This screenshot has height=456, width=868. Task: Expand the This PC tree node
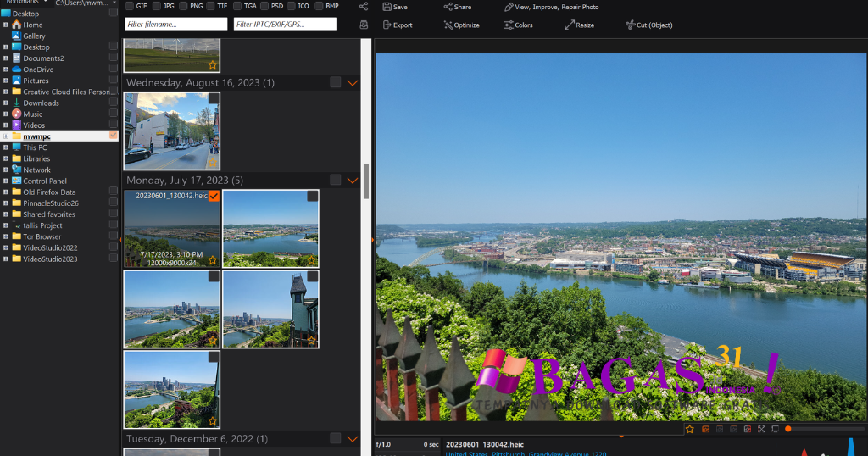click(x=6, y=147)
